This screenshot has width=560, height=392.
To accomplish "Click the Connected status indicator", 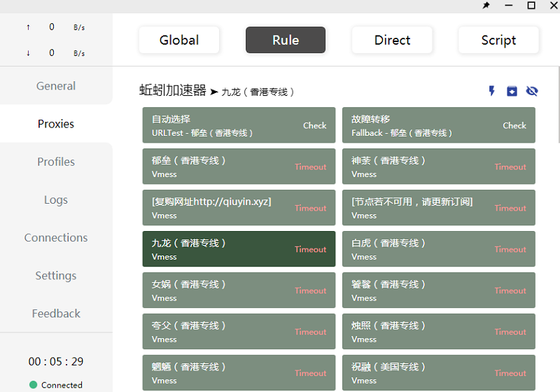I will tap(56, 385).
